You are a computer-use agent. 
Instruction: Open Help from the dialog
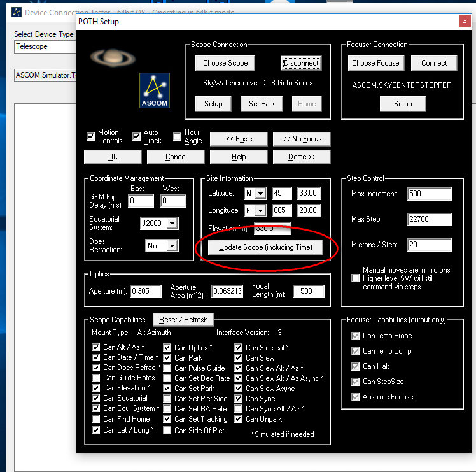click(x=239, y=157)
